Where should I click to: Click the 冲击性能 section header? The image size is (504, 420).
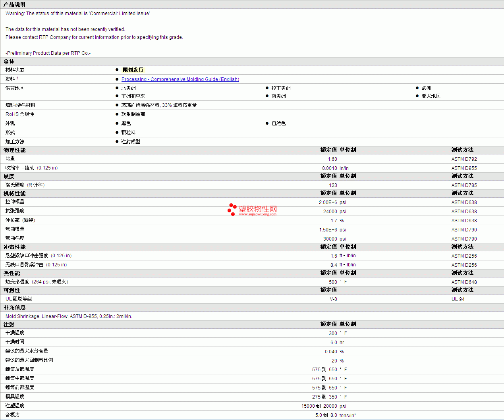coord(15,247)
